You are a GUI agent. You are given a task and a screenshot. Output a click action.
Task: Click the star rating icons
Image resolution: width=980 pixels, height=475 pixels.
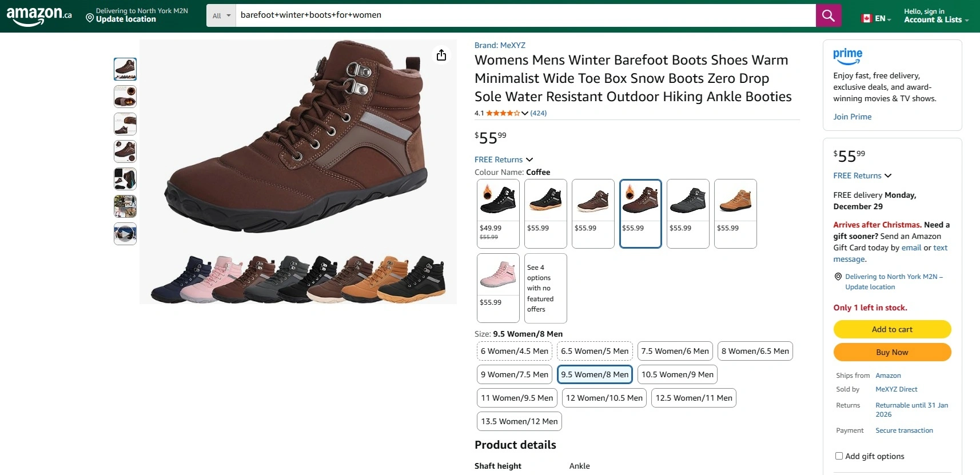503,113
